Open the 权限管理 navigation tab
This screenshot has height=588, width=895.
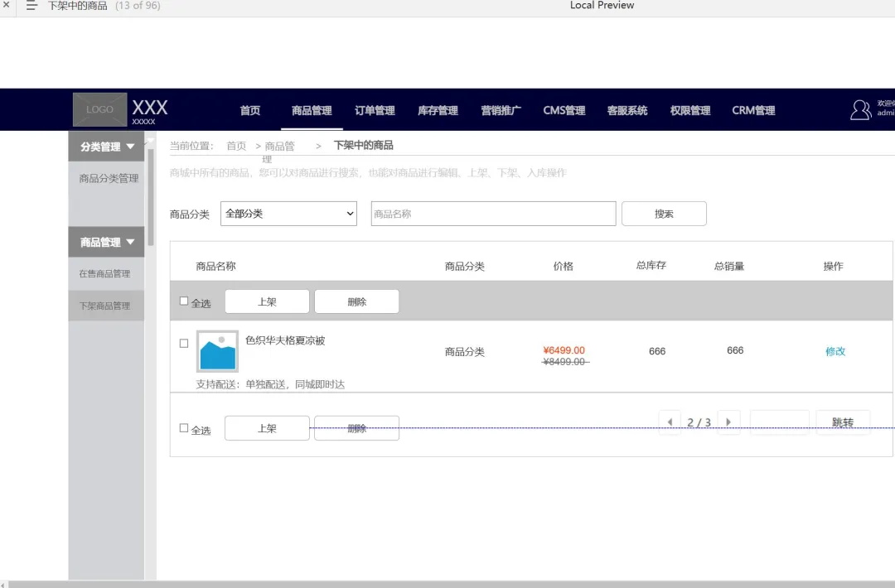690,111
